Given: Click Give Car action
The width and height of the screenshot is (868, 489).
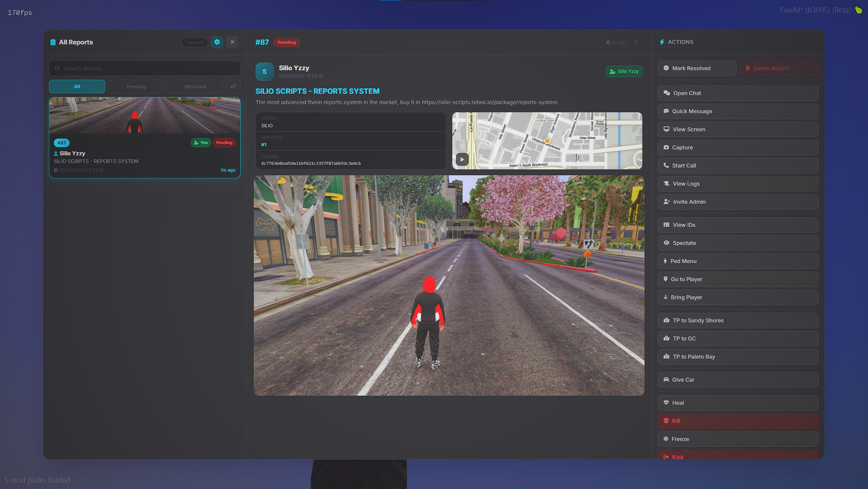Looking at the screenshot, I should pyautogui.click(x=738, y=380).
